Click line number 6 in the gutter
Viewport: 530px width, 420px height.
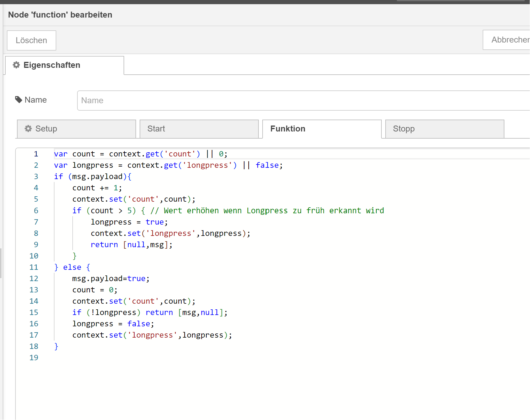36,211
